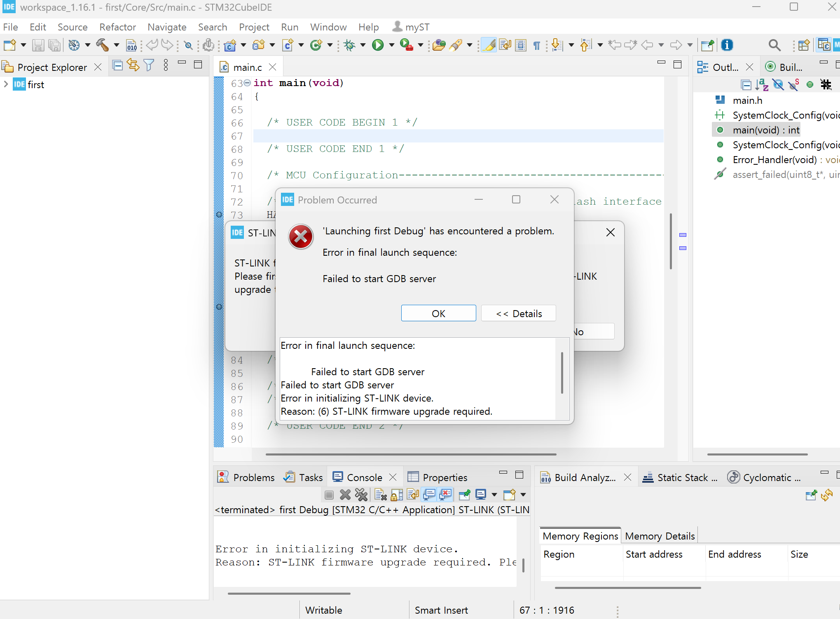
Task: Click Project Explorer View Menu three-dots icon
Action: (x=166, y=65)
